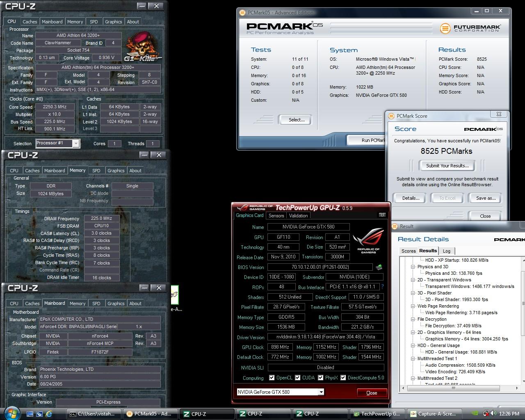525x420 pixels.
Task: Click the BIOS Date 08/24/2005 field
Action: pyautogui.click(x=99, y=384)
